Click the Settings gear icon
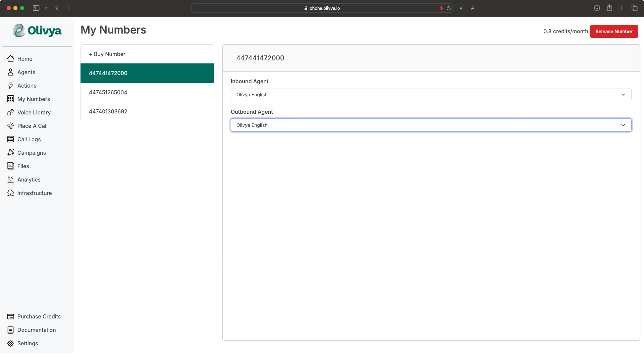This screenshot has height=354, width=644. [10, 343]
